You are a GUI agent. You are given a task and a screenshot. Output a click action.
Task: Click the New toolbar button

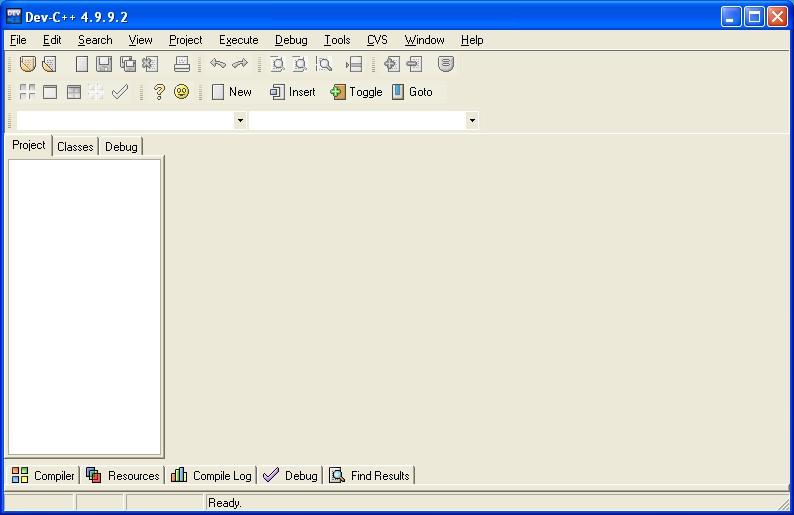[231, 92]
